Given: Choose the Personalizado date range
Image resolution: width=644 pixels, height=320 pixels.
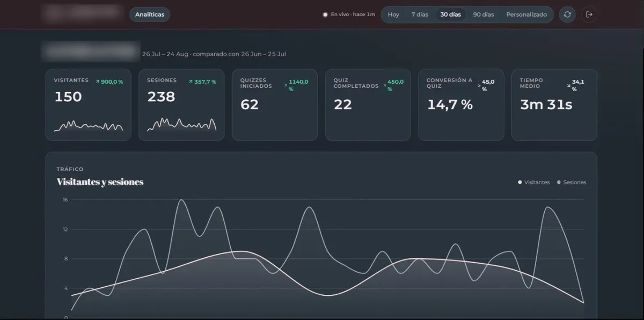Looking at the screenshot, I should tap(526, 14).
